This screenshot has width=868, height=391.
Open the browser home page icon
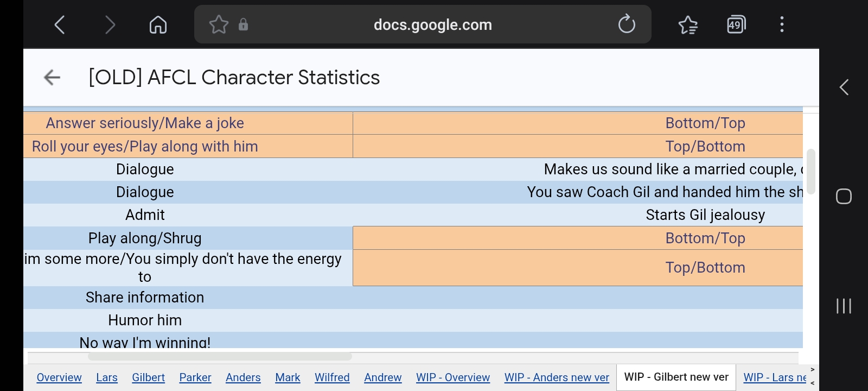pos(158,24)
